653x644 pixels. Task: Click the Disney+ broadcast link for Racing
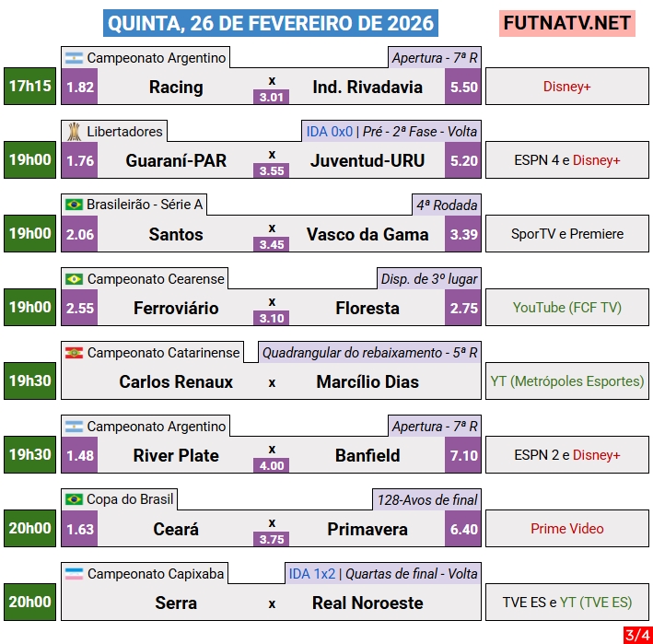[566, 87]
